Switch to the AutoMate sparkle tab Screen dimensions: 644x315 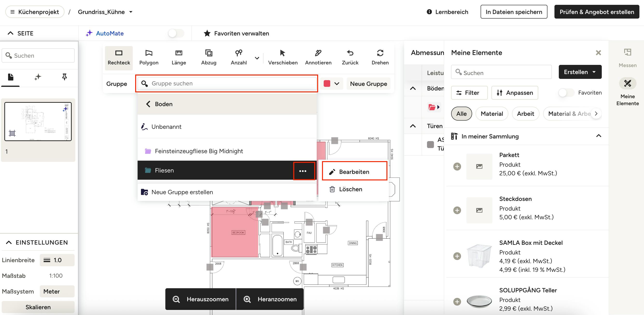click(x=37, y=77)
